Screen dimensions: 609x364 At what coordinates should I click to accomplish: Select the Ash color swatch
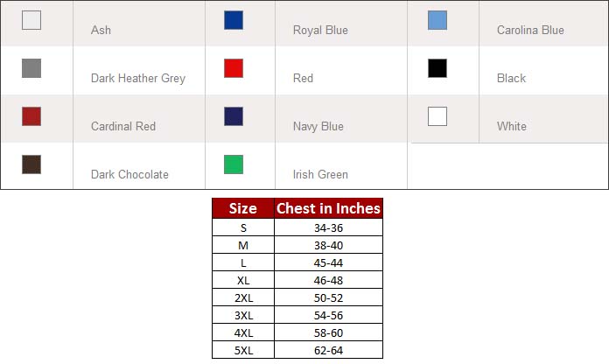pyautogui.click(x=31, y=20)
